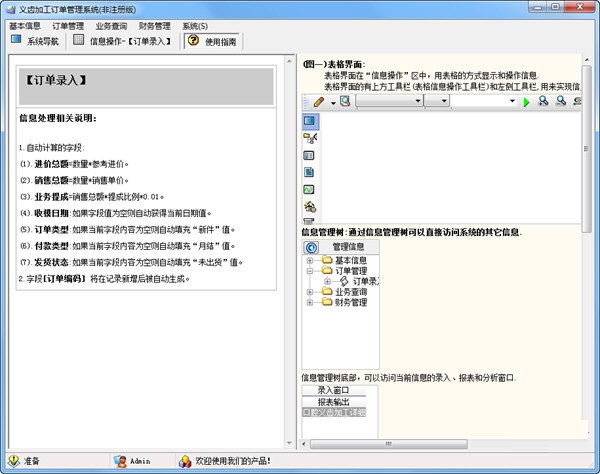Click the blue window icon in left sidebar
Viewport: 600px width, 474px height.
309,121
